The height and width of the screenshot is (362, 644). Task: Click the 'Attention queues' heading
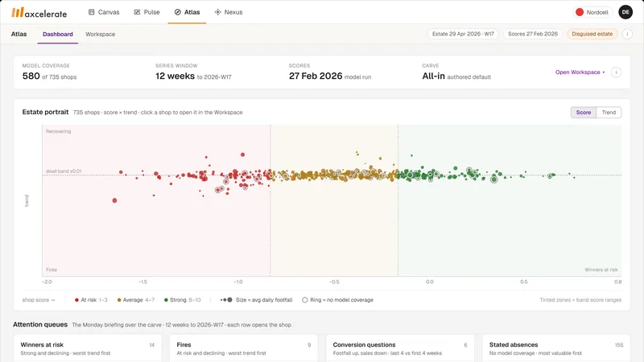point(40,325)
